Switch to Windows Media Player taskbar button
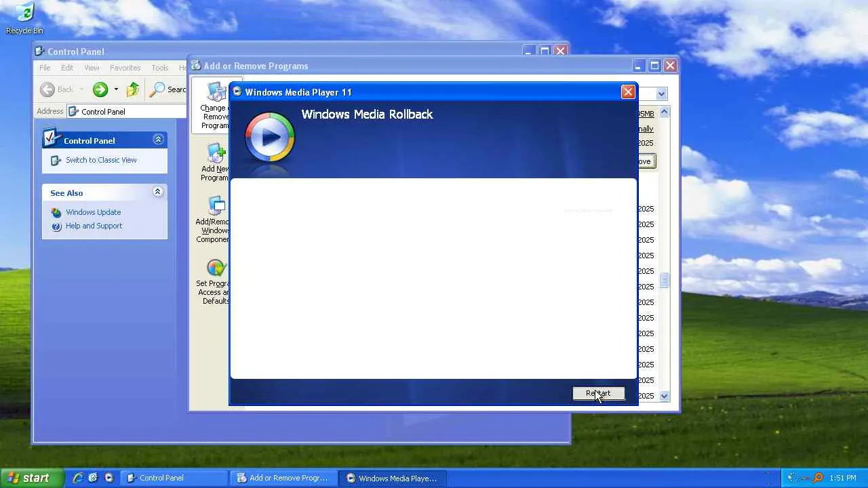Screen dimensions: 868x488 pyautogui.click(x=393, y=478)
